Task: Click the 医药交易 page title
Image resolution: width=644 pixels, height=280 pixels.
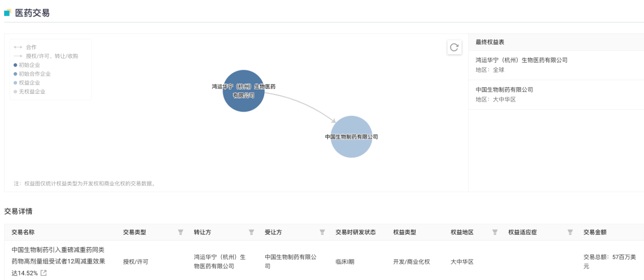Action: click(32, 13)
